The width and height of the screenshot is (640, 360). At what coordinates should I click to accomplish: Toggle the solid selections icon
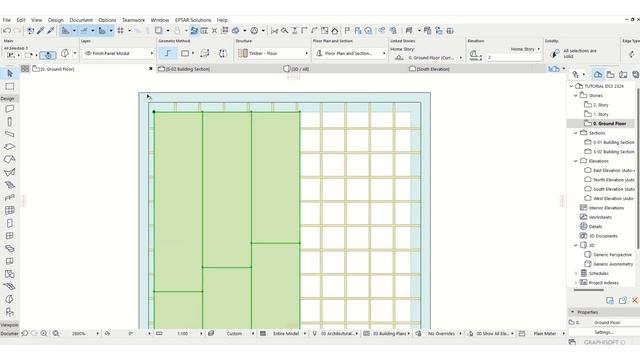tap(555, 53)
